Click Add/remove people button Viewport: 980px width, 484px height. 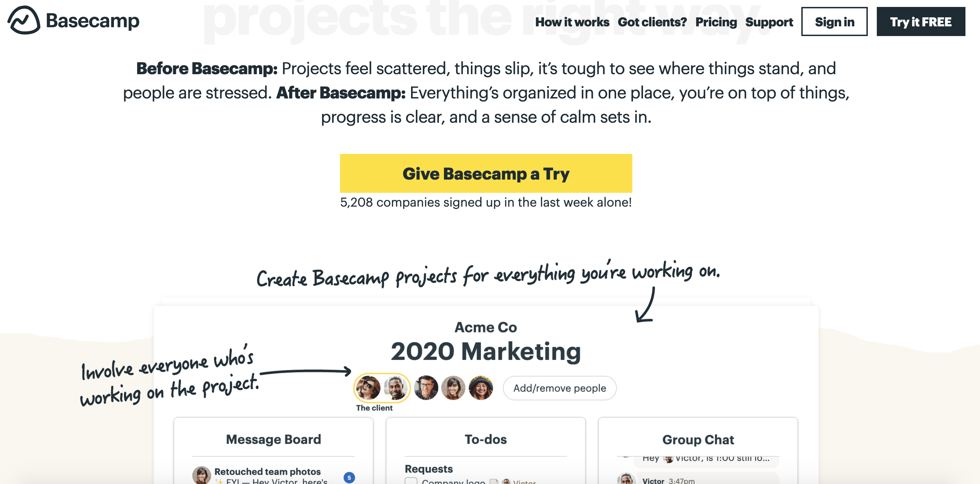[x=560, y=388]
